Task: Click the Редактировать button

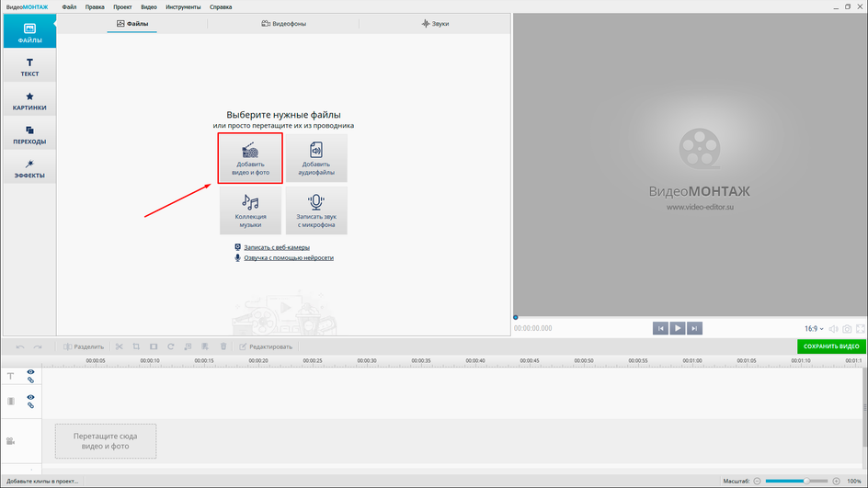Action: (266, 346)
